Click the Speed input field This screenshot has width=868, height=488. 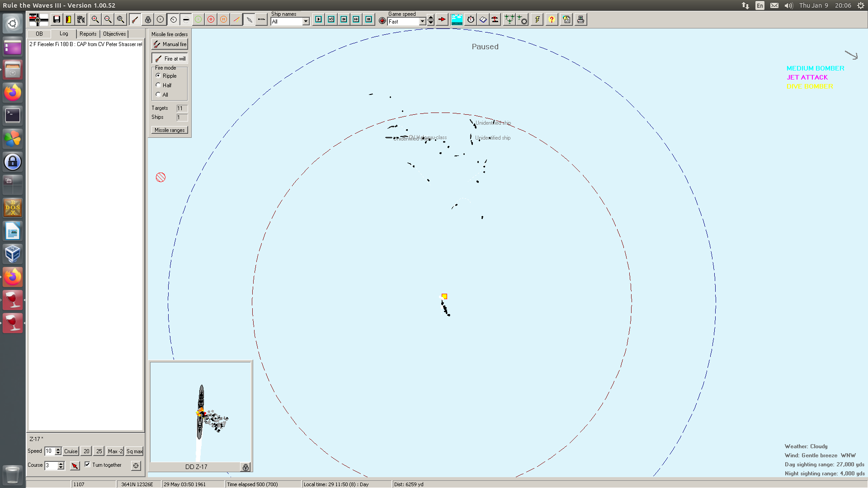coord(49,451)
